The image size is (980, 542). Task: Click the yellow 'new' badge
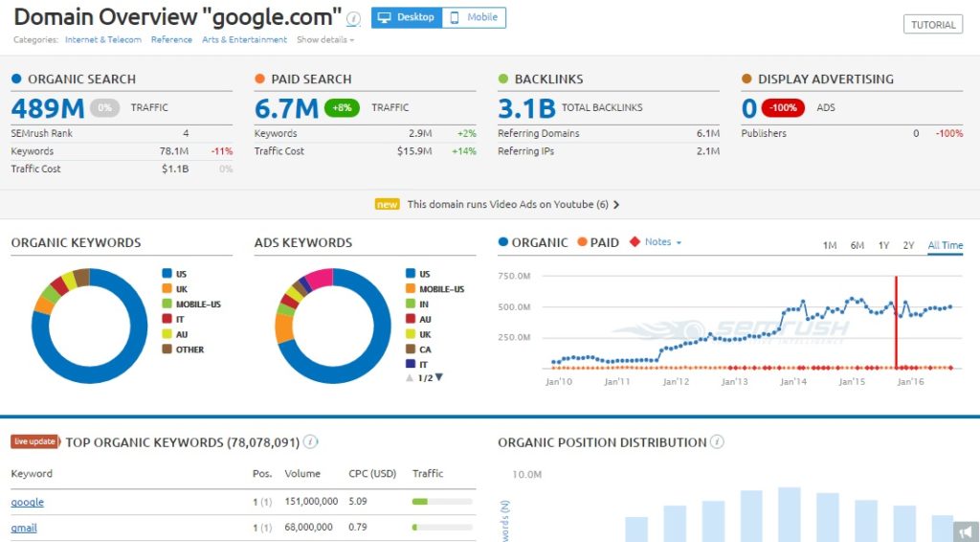387,204
